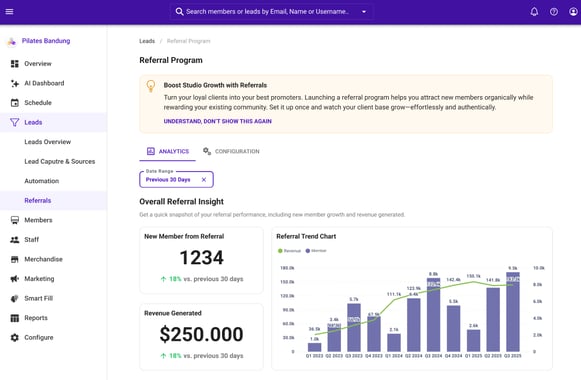Select Referrals submenu item
This screenshot has height=380, width=581.
click(54, 200)
